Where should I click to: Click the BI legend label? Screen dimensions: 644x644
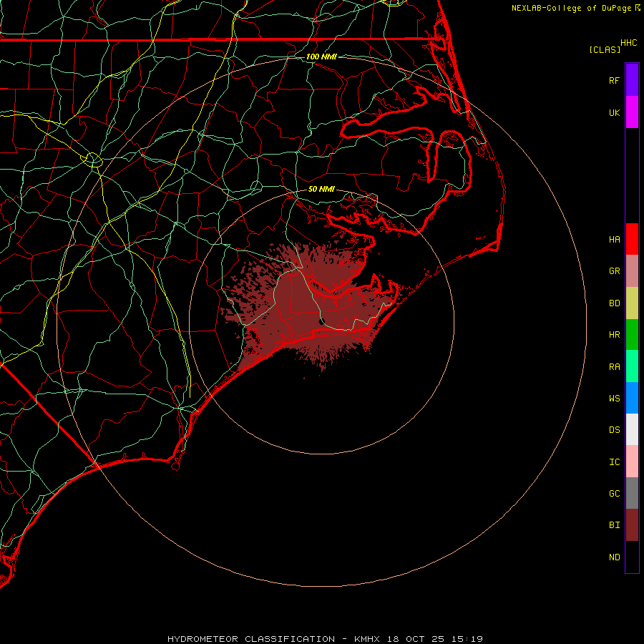614,525
